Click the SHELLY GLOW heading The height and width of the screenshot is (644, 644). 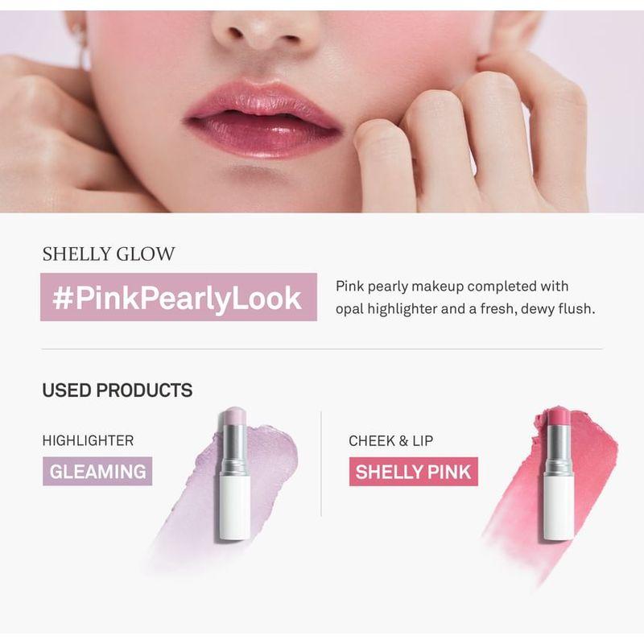pyautogui.click(x=109, y=254)
